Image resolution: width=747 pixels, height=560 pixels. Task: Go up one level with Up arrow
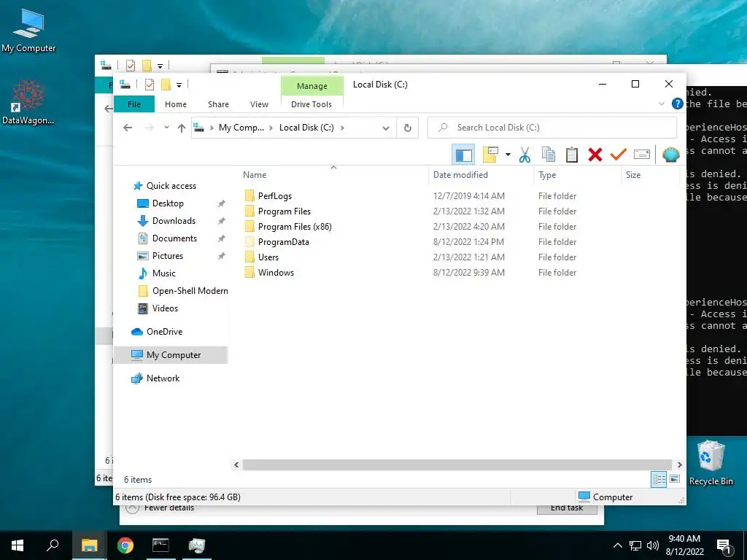pyautogui.click(x=181, y=128)
